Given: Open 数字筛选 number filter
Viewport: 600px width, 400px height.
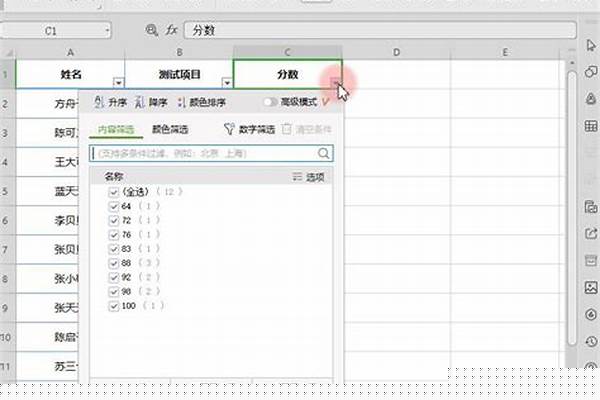Looking at the screenshot, I should click(x=250, y=129).
